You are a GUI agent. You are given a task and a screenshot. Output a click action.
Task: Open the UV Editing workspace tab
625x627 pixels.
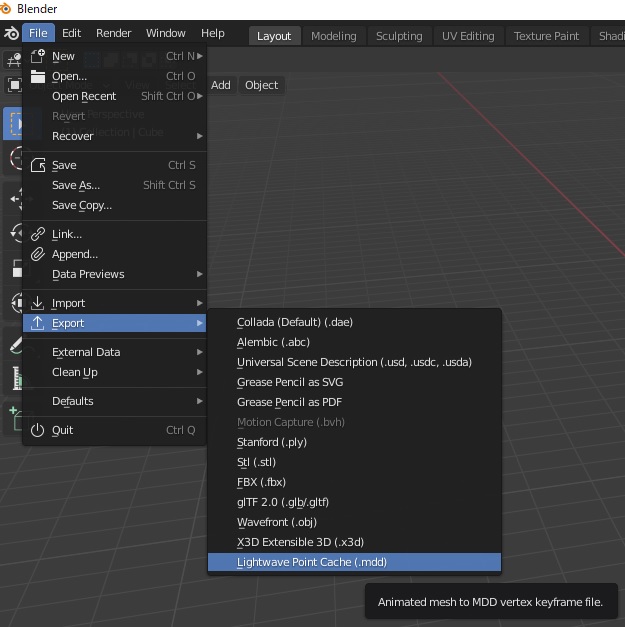point(468,36)
